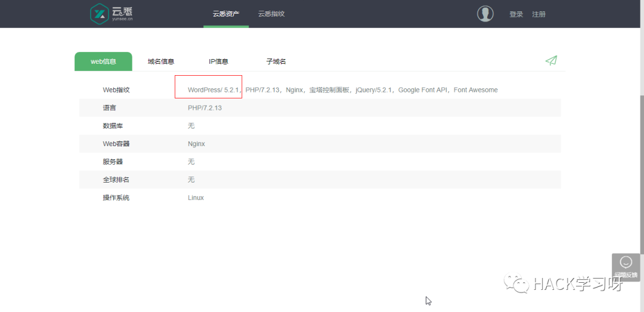Open the feedback smiley widget
This screenshot has width=644, height=312.
(x=626, y=267)
